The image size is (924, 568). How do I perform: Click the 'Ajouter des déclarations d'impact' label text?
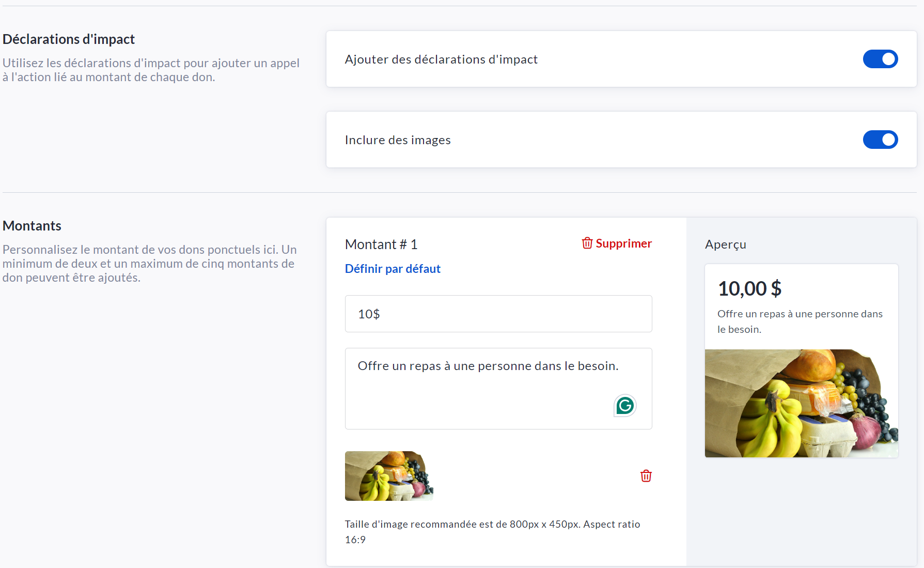[441, 59]
